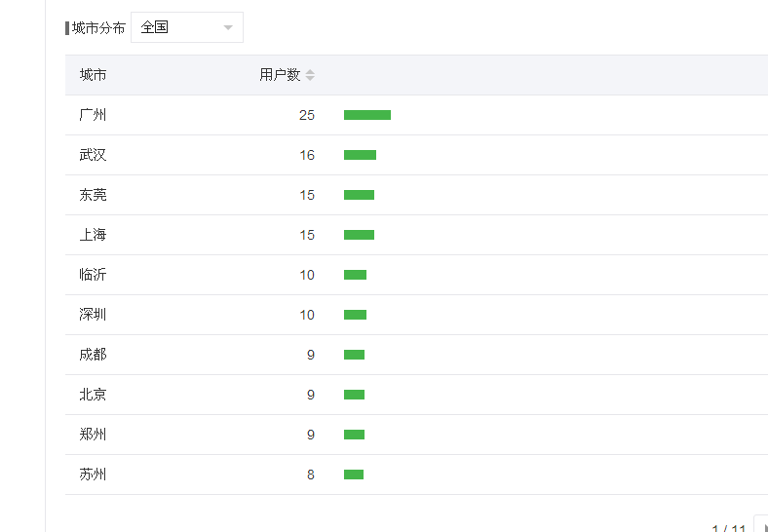
Task: Go to next page of city list
Action: pyautogui.click(x=762, y=524)
